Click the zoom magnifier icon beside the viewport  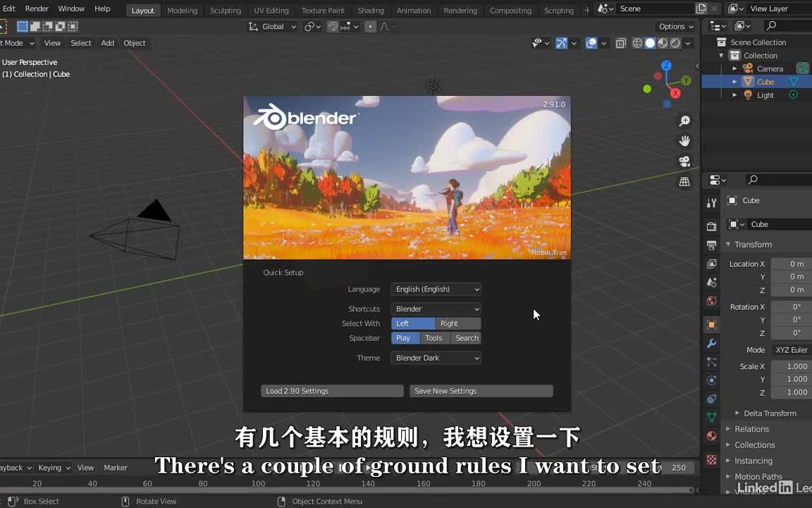click(x=684, y=121)
